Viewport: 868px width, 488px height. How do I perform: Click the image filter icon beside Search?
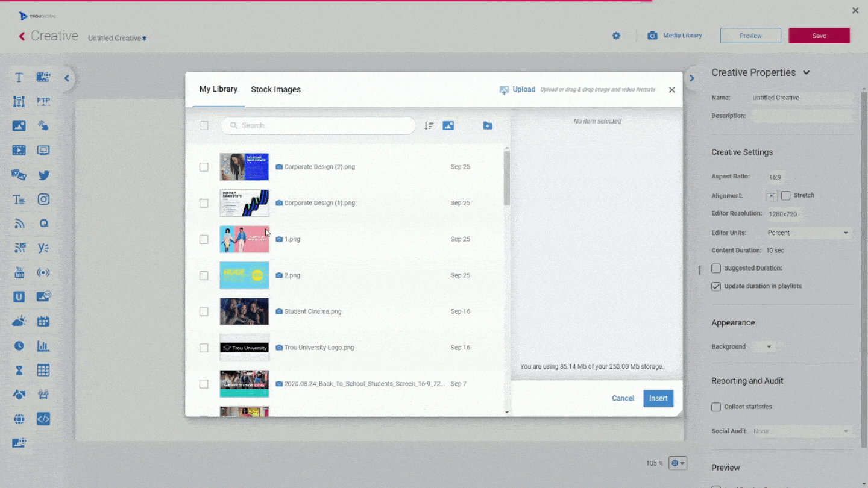[448, 125]
